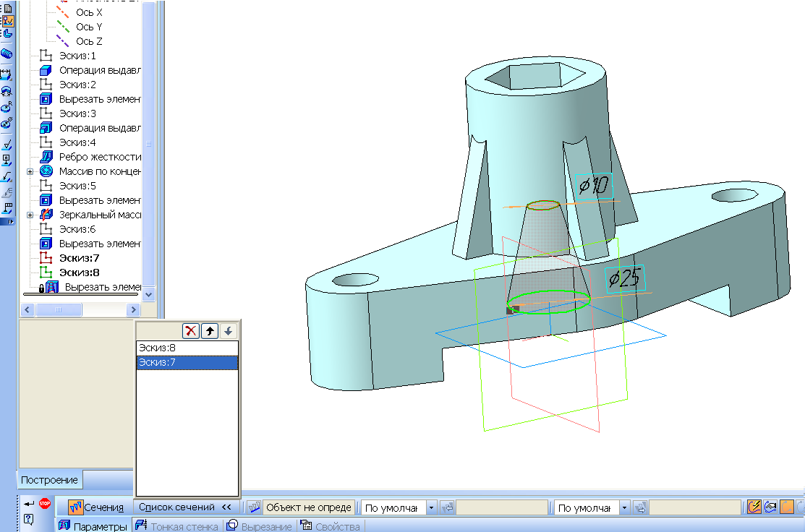Click the Вырезать элемент icon below Эскиз:6

click(x=46, y=244)
